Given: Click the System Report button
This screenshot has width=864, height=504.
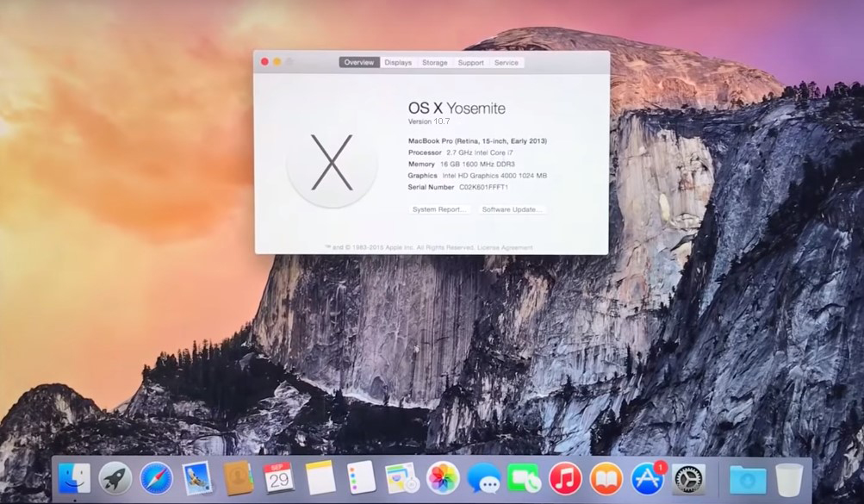Looking at the screenshot, I should 439,209.
